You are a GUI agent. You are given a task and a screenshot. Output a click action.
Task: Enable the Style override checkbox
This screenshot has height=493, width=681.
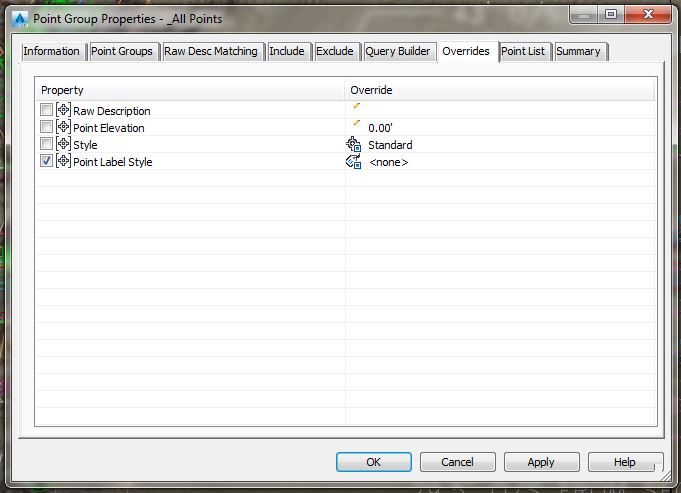(46, 144)
